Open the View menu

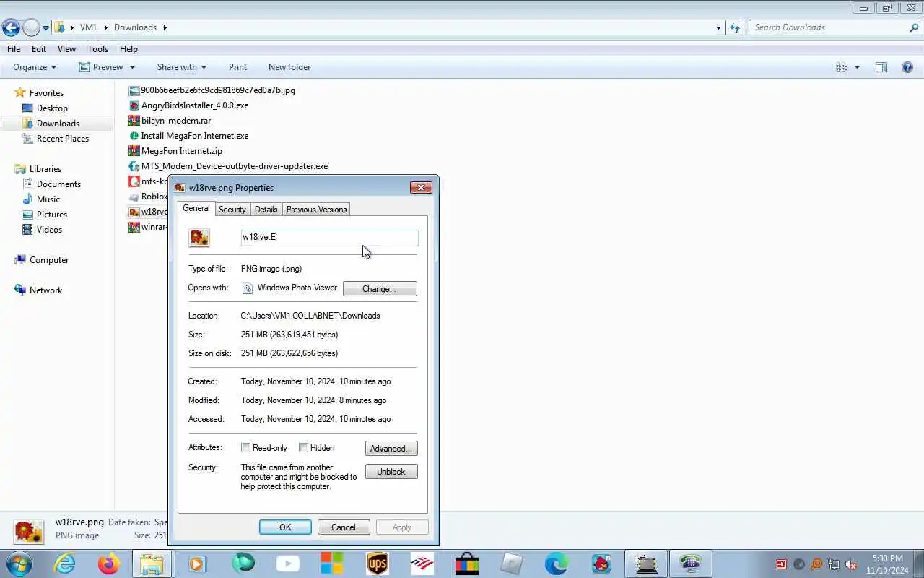66,49
